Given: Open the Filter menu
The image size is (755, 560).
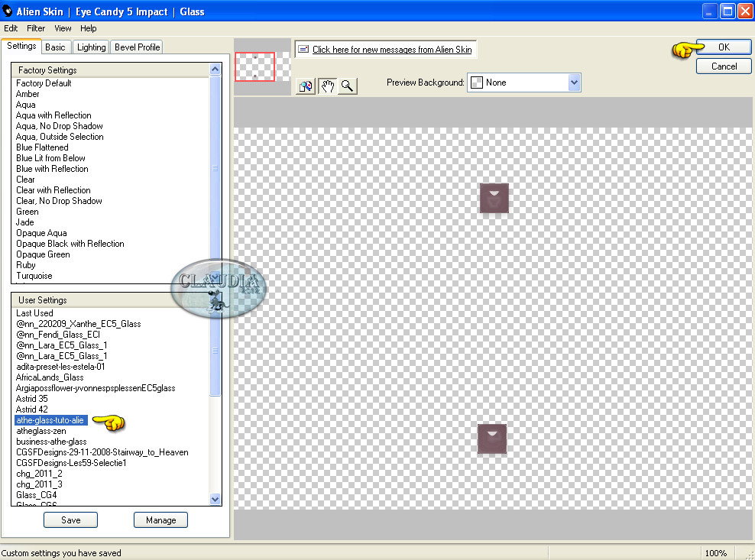Looking at the screenshot, I should pyautogui.click(x=36, y=28).
